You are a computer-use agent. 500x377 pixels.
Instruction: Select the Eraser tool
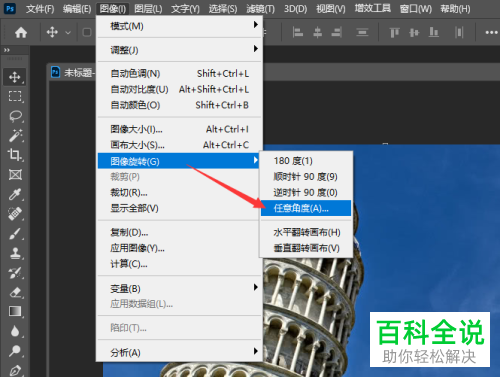[x=15, y=292]
